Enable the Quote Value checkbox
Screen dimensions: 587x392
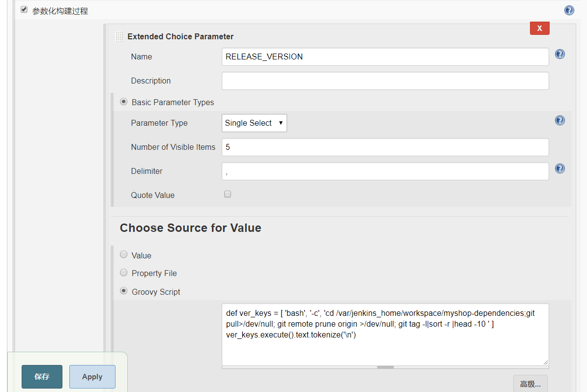click(x=228, y=195)
